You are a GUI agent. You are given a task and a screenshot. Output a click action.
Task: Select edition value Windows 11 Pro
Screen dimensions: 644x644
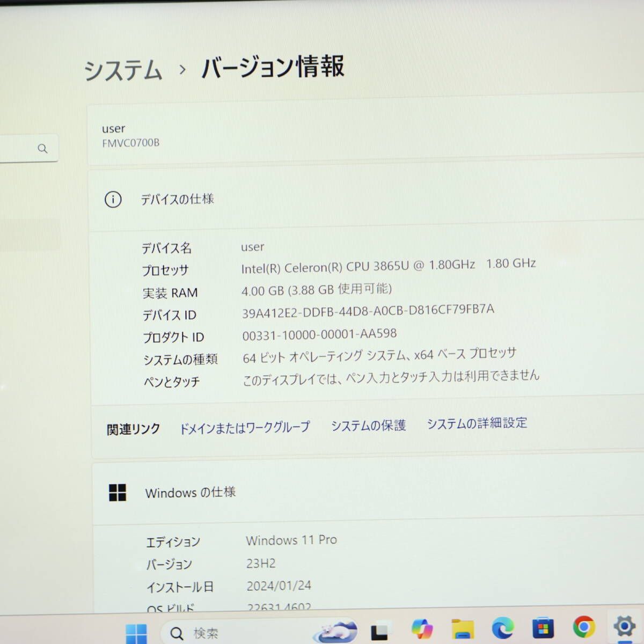[291, 540]
